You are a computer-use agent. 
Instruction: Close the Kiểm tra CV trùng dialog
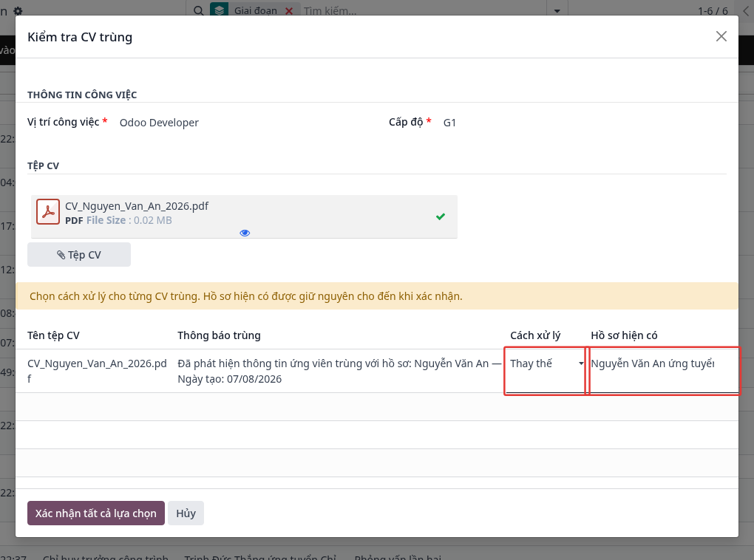click(x=721, y=36)
